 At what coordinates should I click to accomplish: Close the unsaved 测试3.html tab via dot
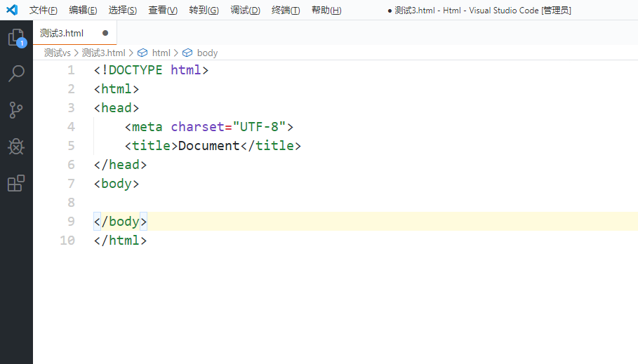[x=105, y=33]
